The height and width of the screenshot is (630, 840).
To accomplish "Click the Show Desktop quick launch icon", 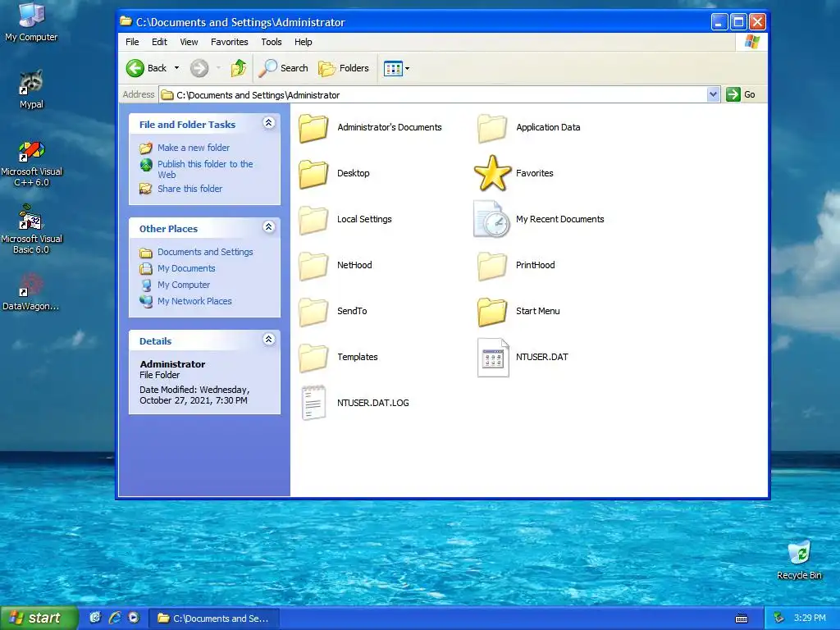I will click(95, 618).
